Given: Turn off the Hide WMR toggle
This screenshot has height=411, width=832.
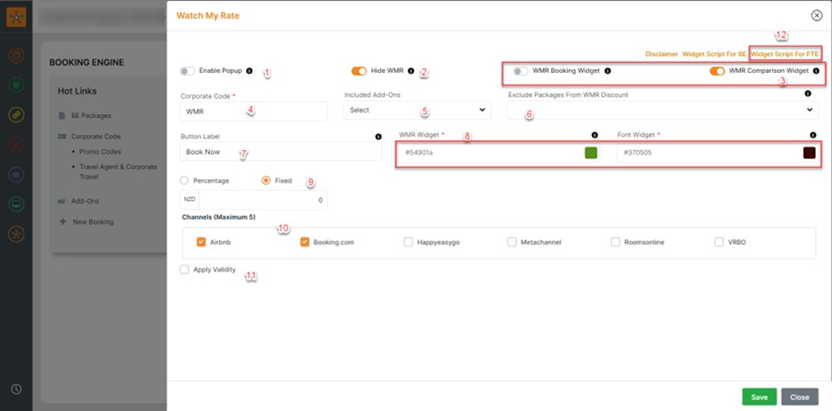Looking at the screenshot, I should 359,71.
